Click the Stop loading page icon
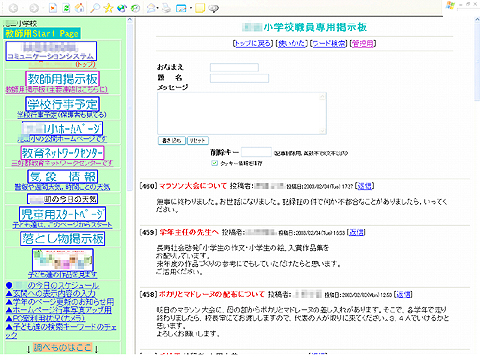This screenshot has height=360, width=480. pos(53,8)
